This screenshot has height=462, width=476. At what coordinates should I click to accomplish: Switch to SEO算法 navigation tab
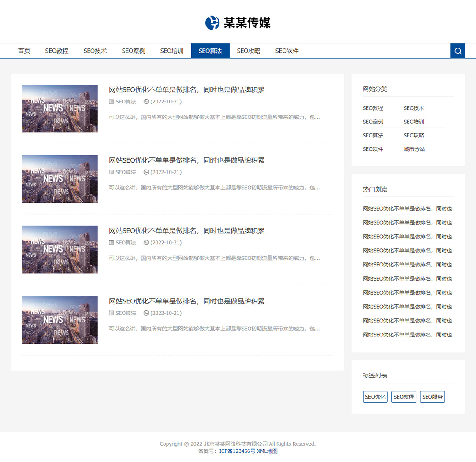210,51
